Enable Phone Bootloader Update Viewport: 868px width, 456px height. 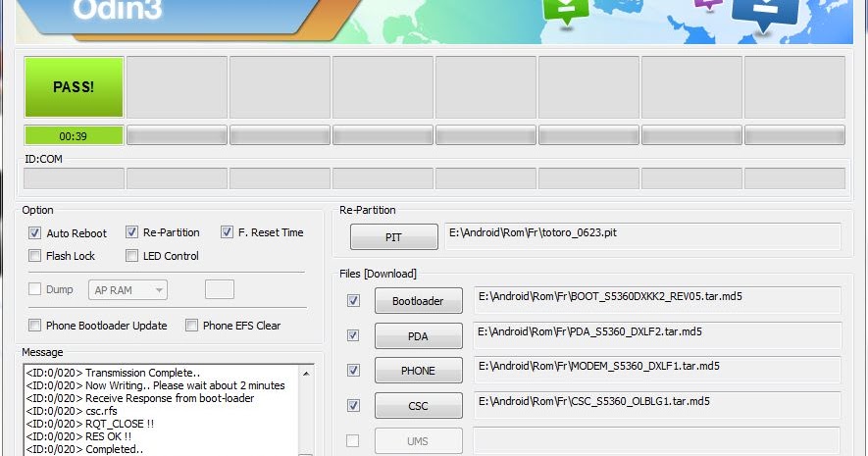click(35, 326)
